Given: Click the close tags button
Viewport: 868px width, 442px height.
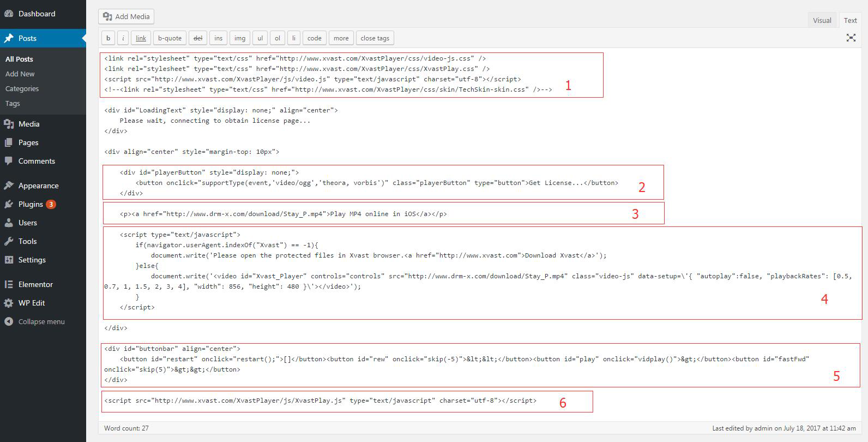Looking at the screenshot, I should click(375, 38).
